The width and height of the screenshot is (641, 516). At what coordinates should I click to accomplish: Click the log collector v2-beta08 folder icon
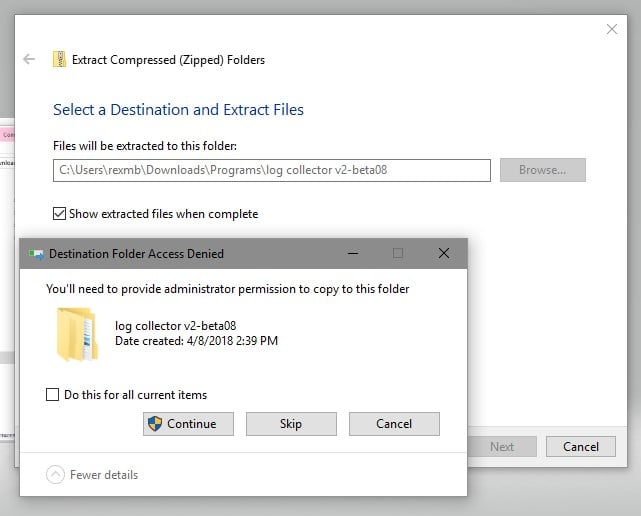(77, 334)
